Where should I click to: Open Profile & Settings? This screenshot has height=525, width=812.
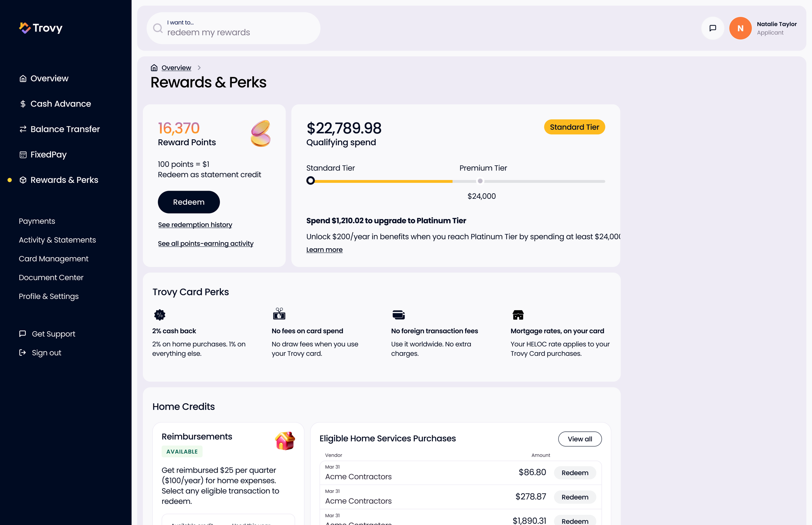click(49, 296)
